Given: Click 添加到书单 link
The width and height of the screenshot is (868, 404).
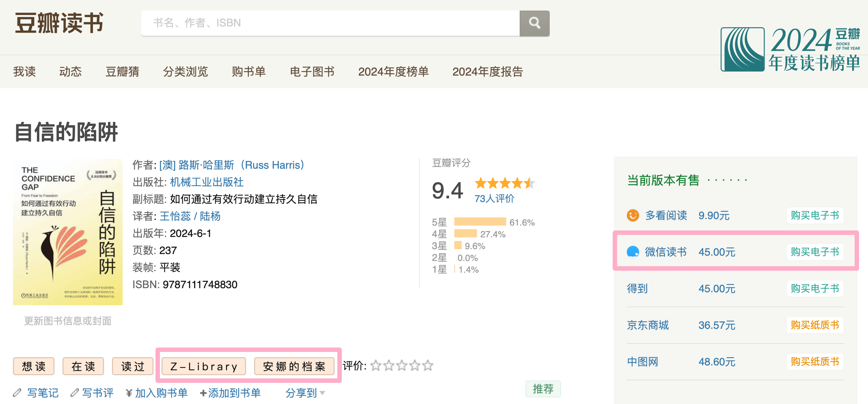Looking at the screenshot, I should 234,393.
